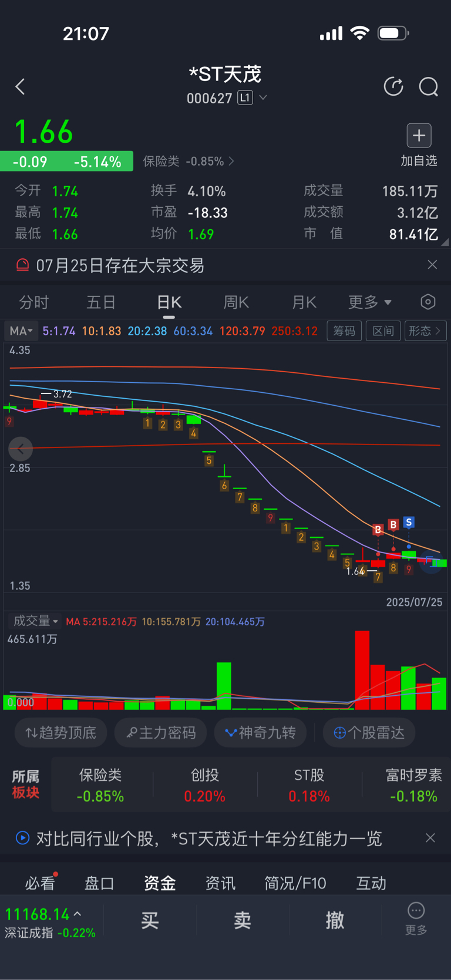
Task: Add stock via the plus 加自选 icon
Action: 419,136
